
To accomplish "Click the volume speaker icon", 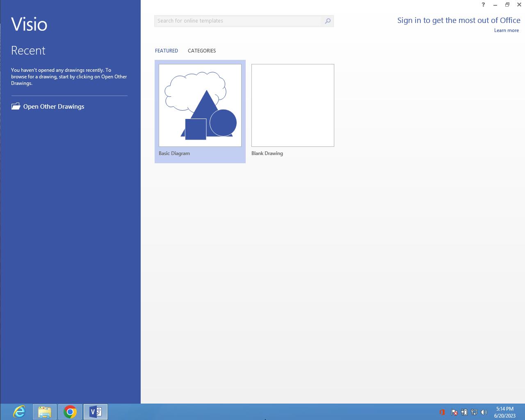I will 484,412.
